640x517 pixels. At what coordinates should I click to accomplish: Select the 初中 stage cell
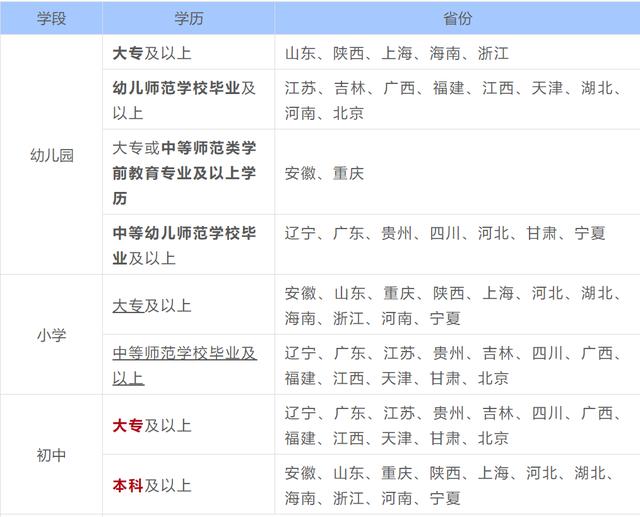[x=51, y=455]
